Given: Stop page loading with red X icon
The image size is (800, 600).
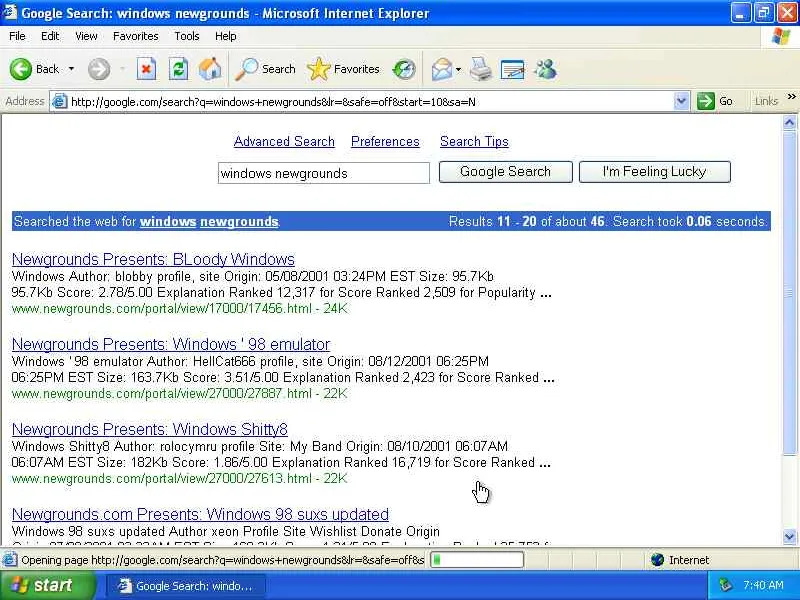Looking at the screenshot, I should pos(146,69).
